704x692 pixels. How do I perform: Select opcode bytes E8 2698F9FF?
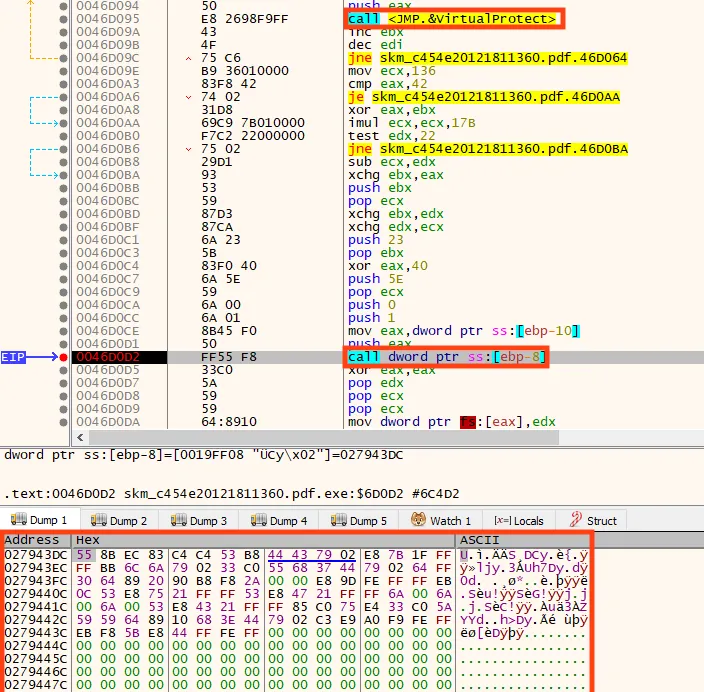(x=245, y=19)
